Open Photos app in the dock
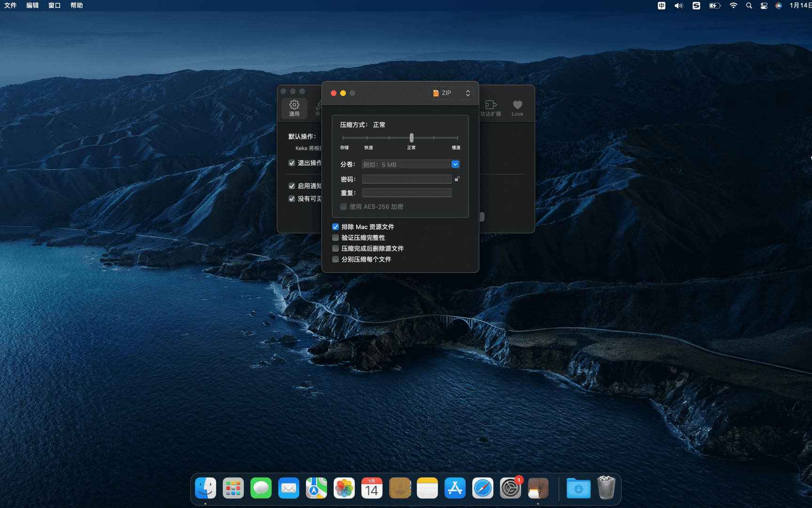The width and height of the screenshot is (812, 508). (x=344, y=488)
